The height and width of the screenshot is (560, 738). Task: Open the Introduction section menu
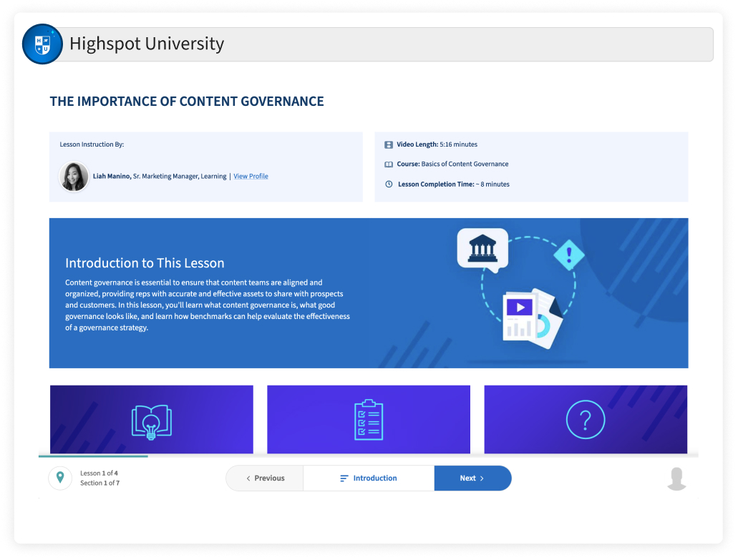click(369, 478)
